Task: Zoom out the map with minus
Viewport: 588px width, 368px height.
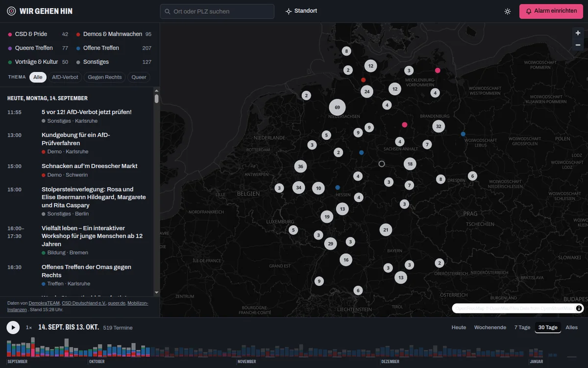Action: (x=578, y=45)
